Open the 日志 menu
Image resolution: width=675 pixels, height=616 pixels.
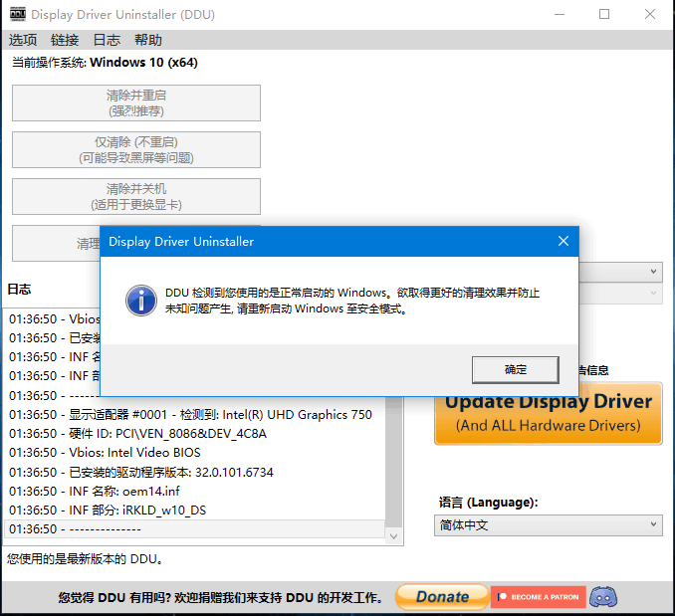tap(107, 40)
